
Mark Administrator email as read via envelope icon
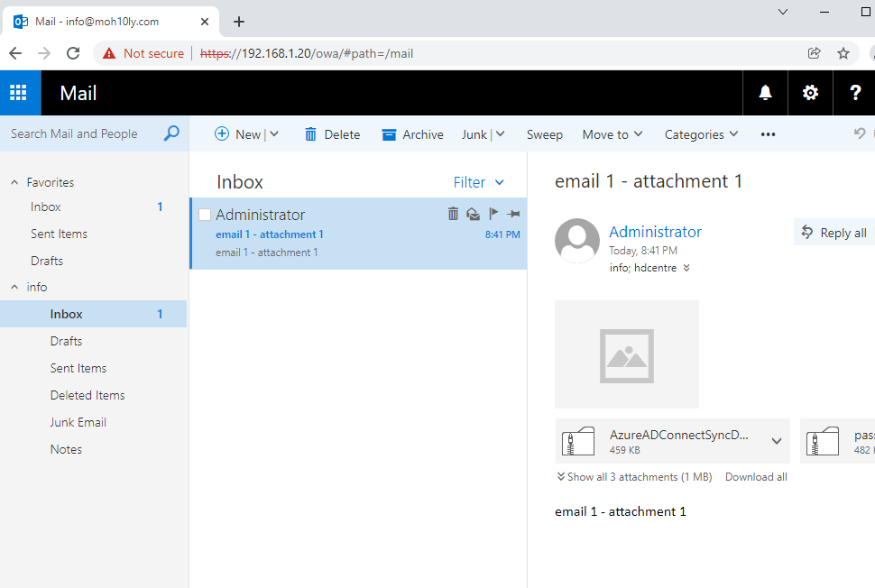point(474,214)
